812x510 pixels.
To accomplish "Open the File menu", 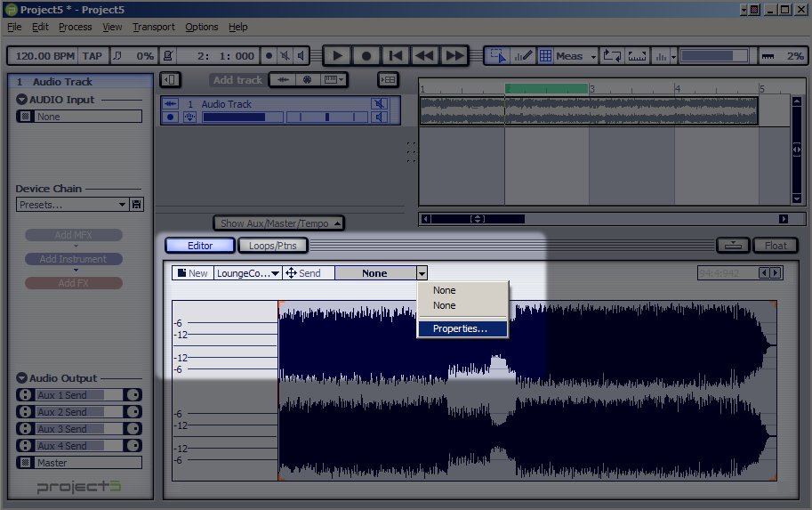I will [14, 27].
